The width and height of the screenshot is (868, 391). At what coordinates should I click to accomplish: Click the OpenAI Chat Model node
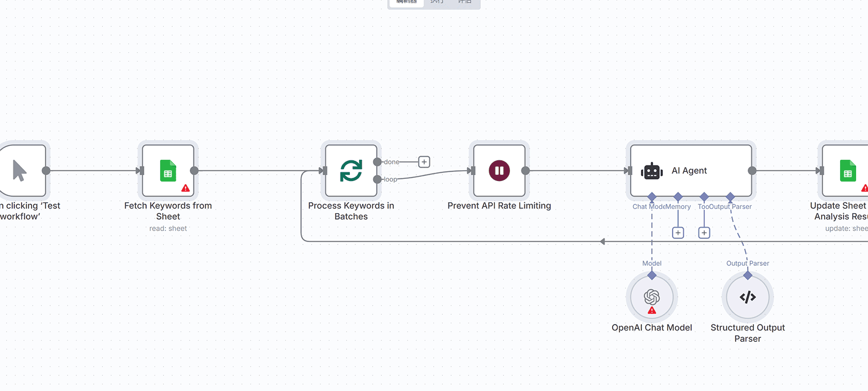pos(652,297)
